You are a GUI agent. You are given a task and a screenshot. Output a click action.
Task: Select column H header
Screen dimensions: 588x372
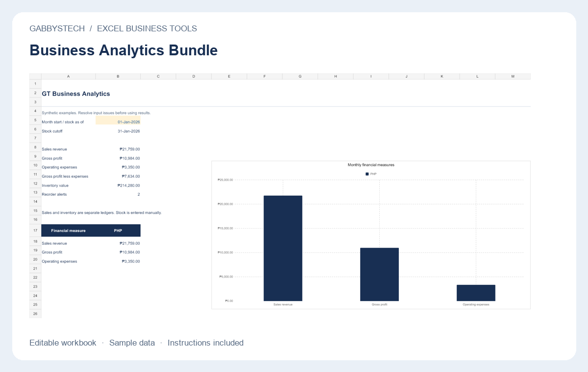(x=336, y=76)
